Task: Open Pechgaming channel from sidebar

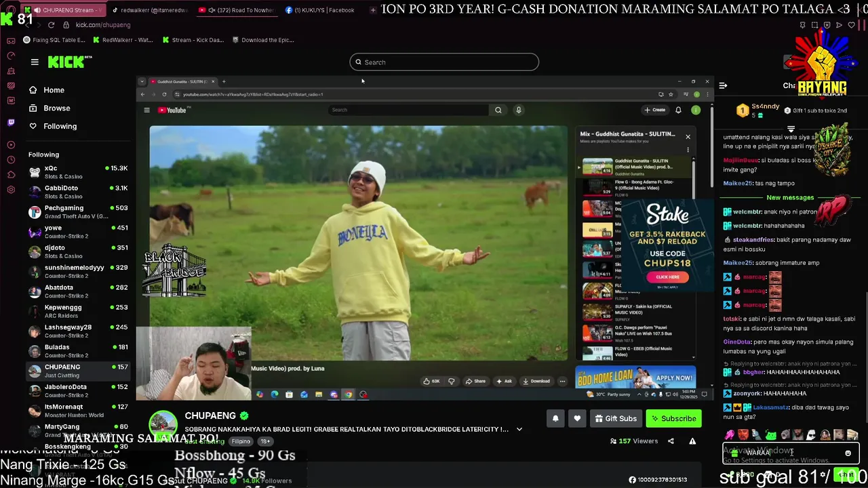Action: pyautogui.click(x=77, y=211)
